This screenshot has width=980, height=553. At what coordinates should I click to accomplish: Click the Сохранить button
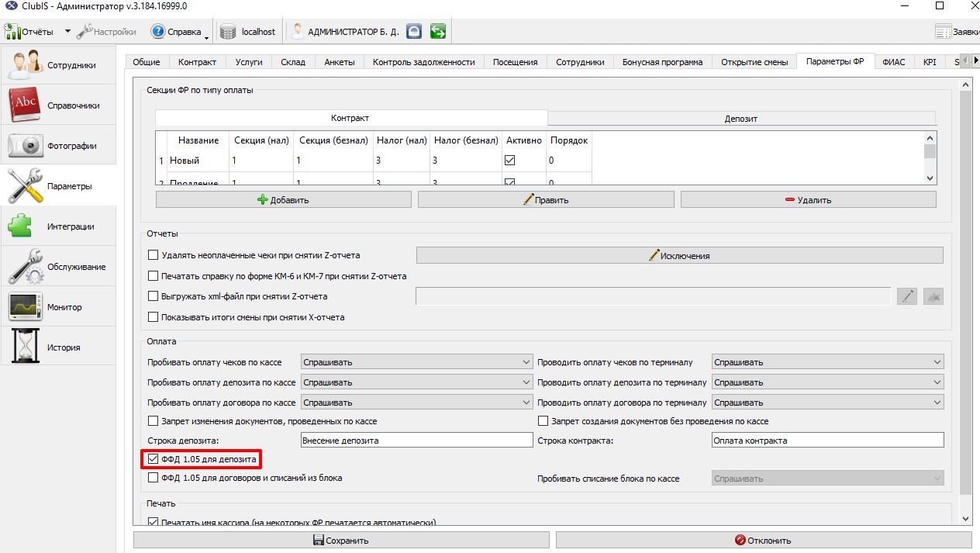point(341,540)
